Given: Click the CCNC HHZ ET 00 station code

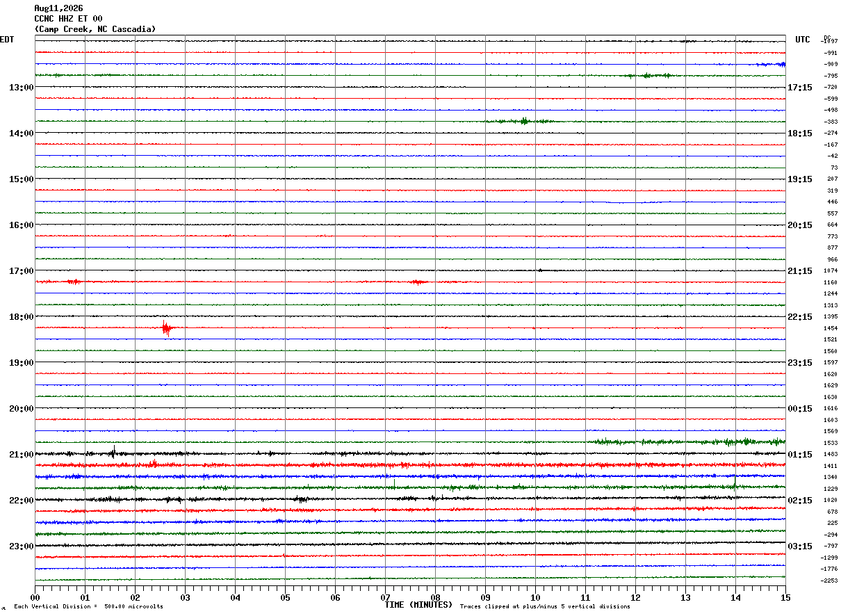Looking at the screenshot, I should pyautogui.click(x=68, y=19).
